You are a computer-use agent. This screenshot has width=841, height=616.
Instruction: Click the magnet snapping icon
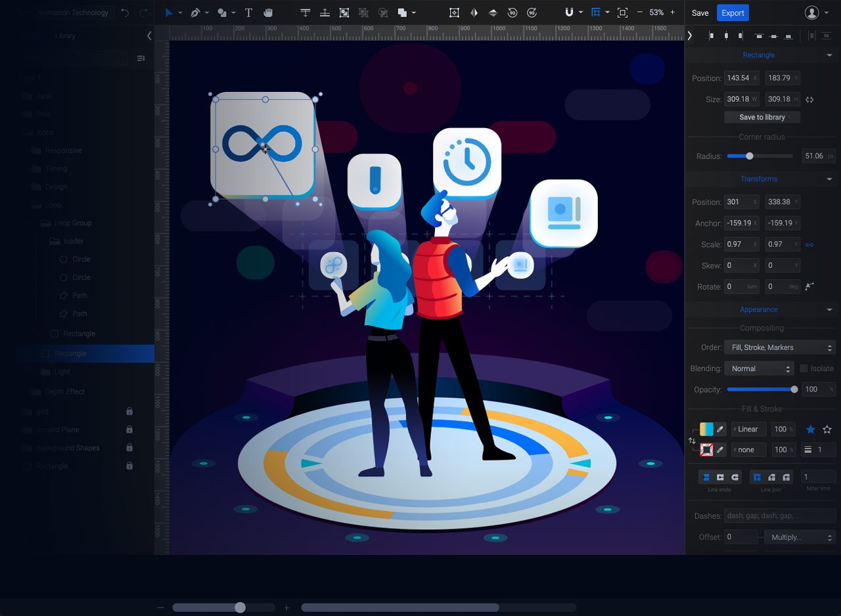click(x=570, y=12)
